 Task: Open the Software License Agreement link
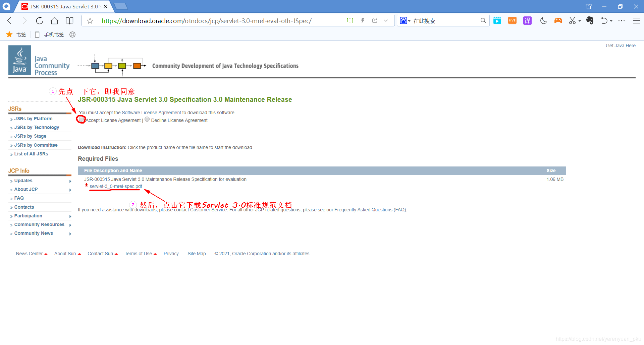151,113
